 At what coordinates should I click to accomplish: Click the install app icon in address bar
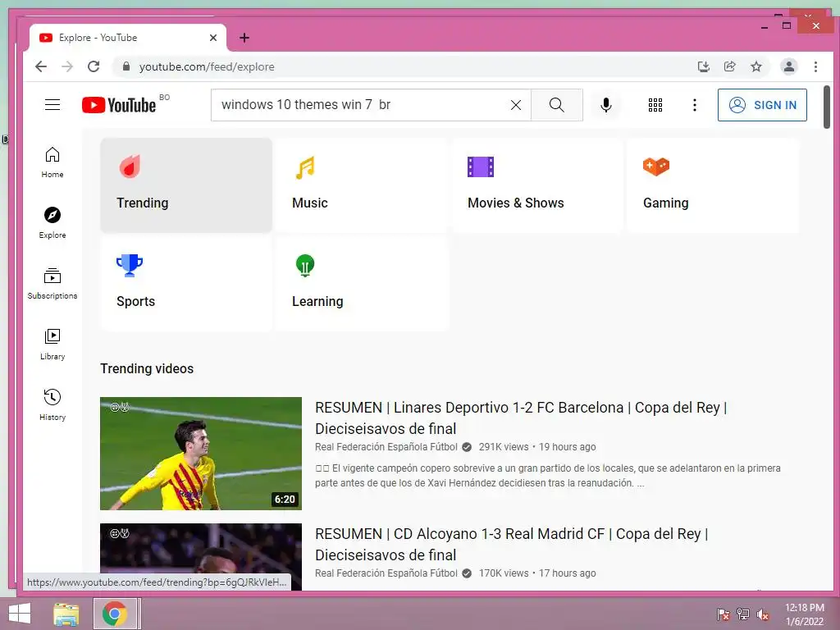tap(703, 66)
